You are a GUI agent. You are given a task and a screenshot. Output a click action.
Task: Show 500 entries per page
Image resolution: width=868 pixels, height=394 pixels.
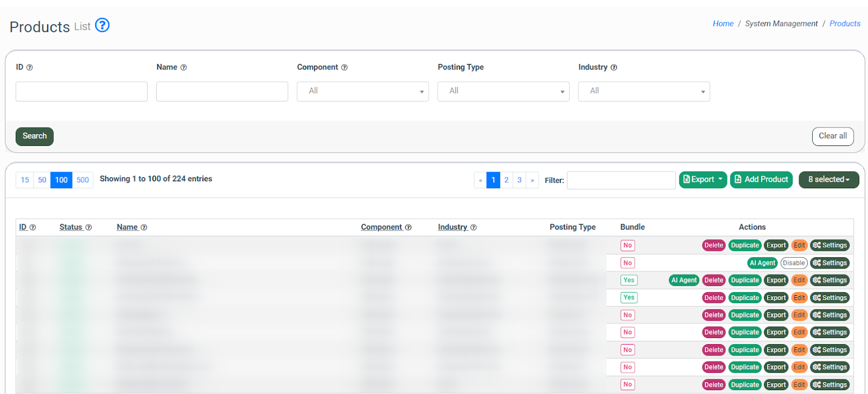click(x=82, y=180)
